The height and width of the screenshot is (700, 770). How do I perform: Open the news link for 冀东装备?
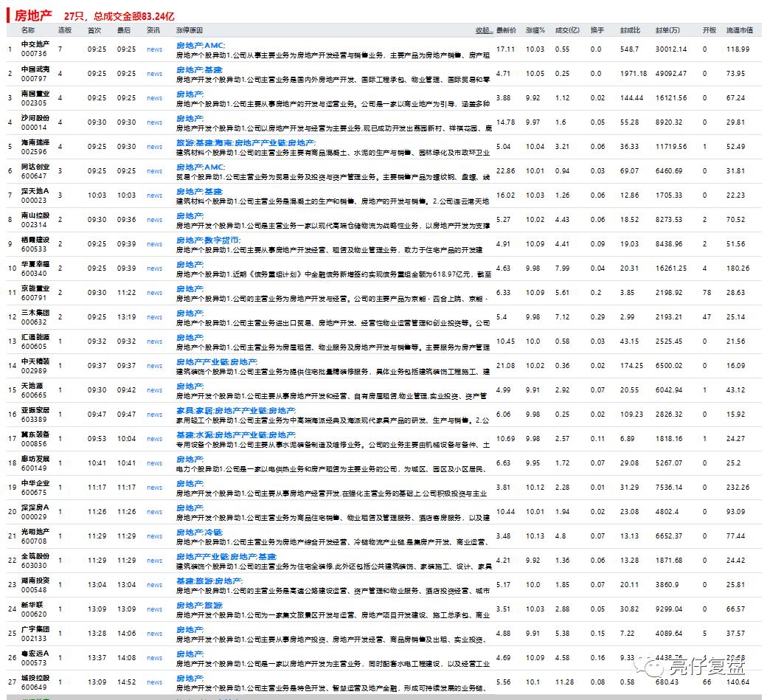(154, 439)
